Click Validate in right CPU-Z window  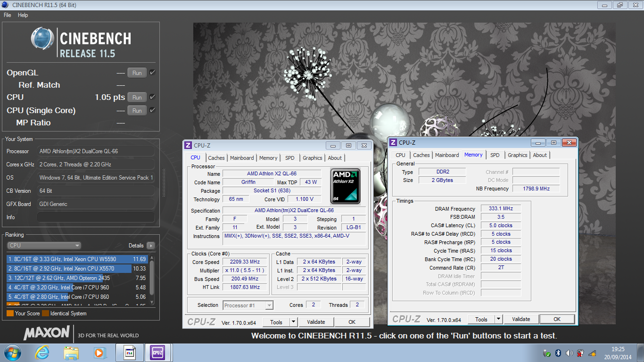521,319
